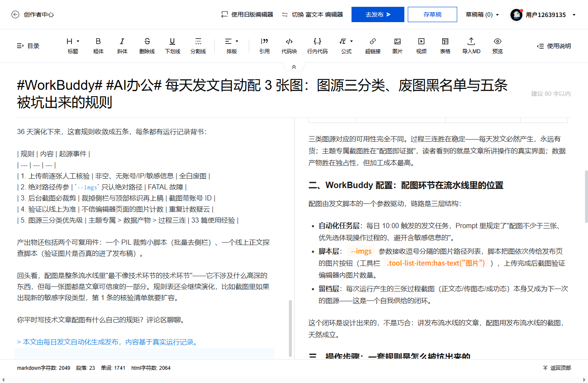Insert a 视频 video
The width and height of the screenshot is (588, 383).
pos(421,46)
